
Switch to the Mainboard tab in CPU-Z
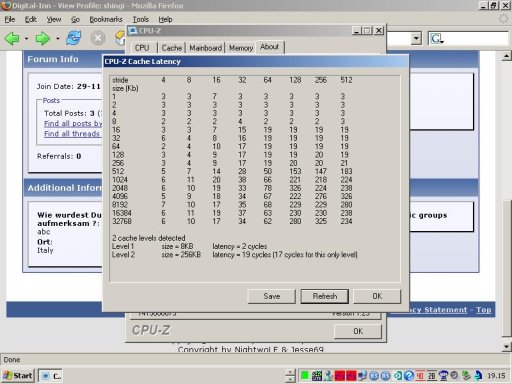click(x=205, y=48)
